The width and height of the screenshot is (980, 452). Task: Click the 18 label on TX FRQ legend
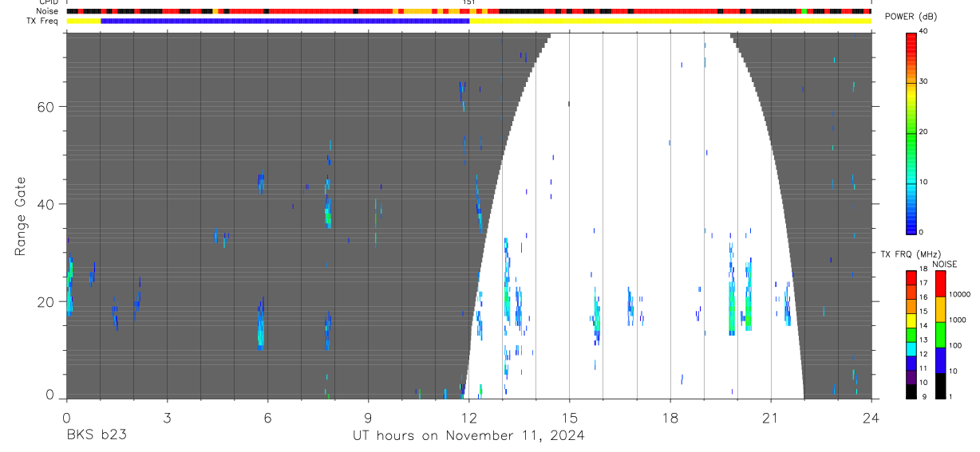click(923, 269)
